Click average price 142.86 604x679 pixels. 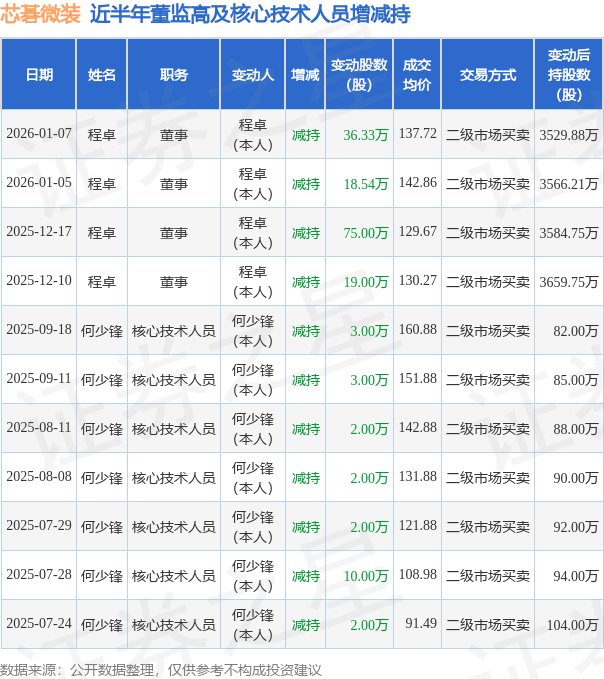coord(417,182)
